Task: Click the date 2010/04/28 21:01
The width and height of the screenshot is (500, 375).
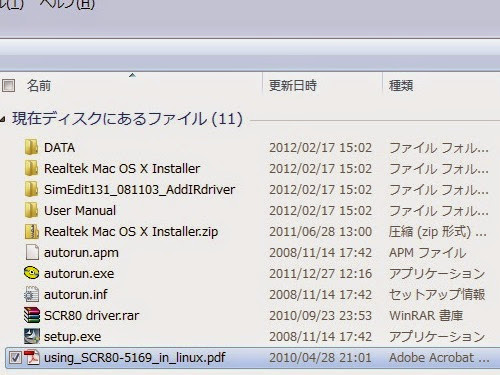Action: (320, 358)
